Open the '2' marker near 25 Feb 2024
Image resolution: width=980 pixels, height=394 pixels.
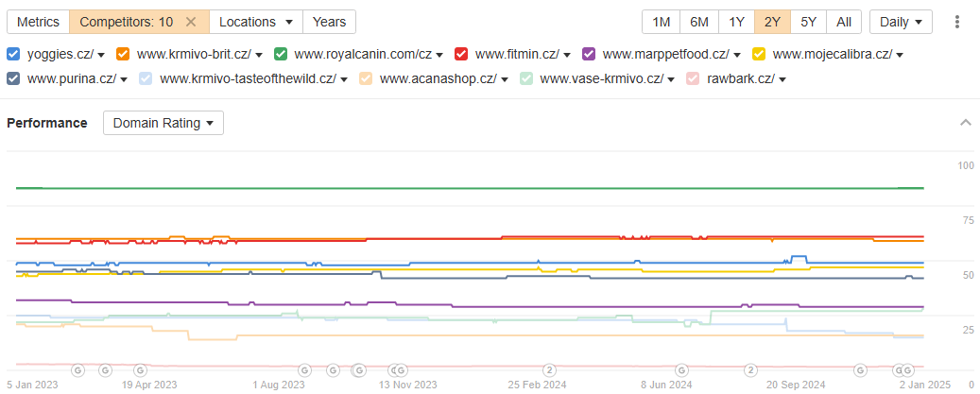tap(550, 369)
